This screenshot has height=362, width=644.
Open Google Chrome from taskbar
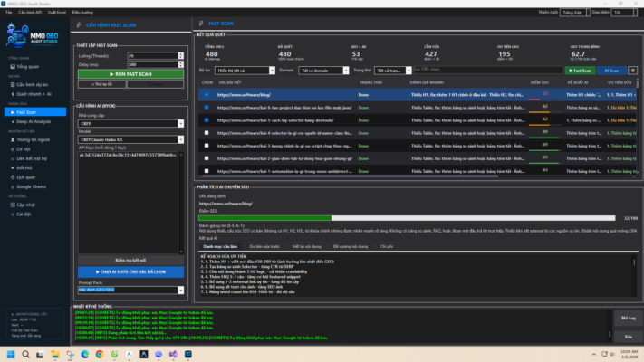pyautogui.click(x=100, y=354)
